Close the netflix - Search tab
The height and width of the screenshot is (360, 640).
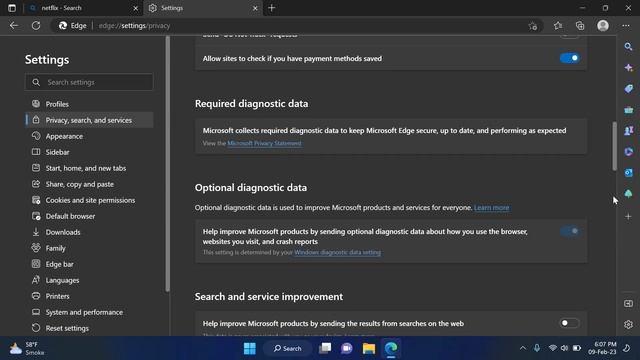coord(136,8)
